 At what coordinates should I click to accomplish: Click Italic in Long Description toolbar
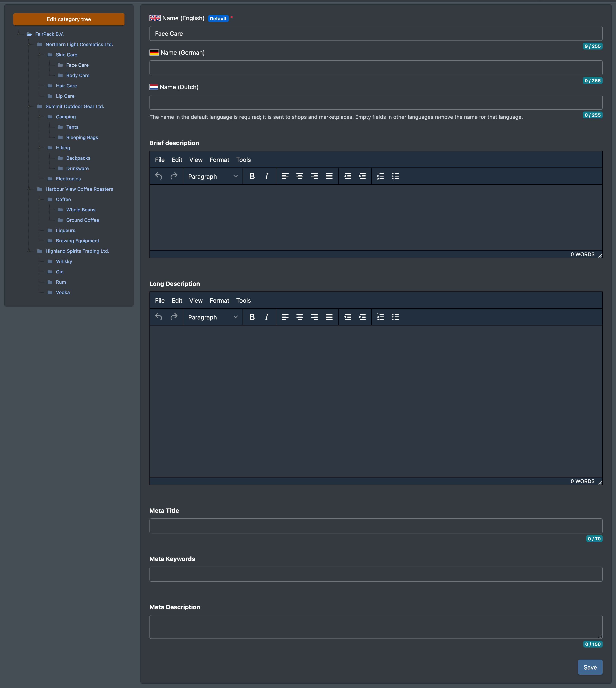267,317
